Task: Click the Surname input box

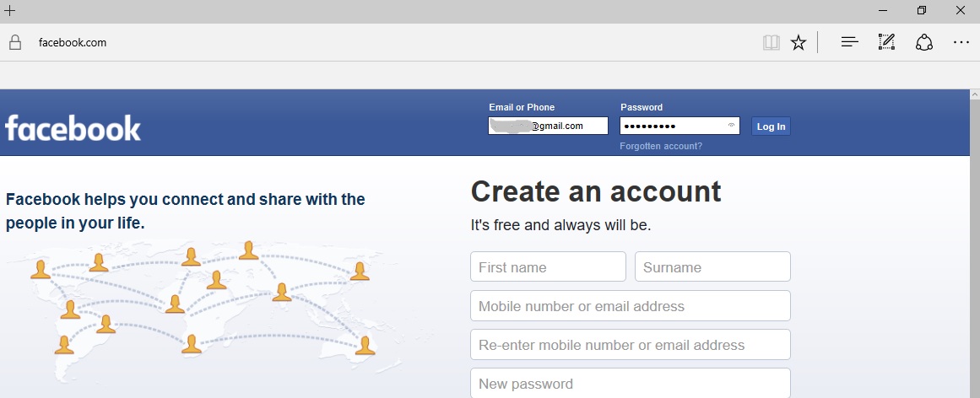Action: click(712, 267)
